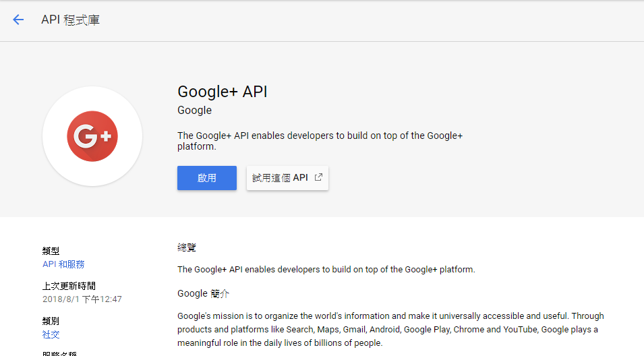
Task: Open the API 和服務 link
Action: pyautogui.click(x=63, y=264)
